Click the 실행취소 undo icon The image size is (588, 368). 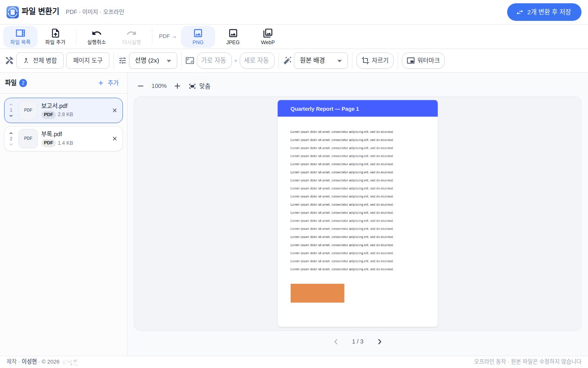click(x=96, y=34)
